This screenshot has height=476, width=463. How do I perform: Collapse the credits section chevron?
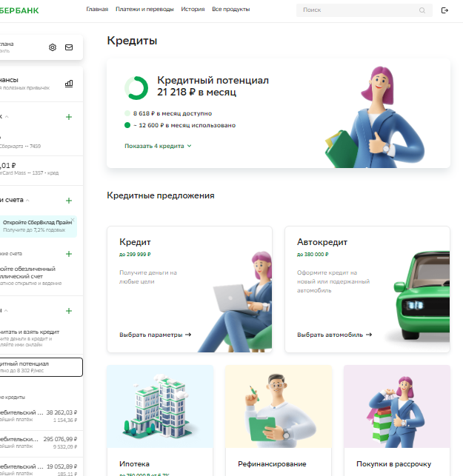point(6,311)
